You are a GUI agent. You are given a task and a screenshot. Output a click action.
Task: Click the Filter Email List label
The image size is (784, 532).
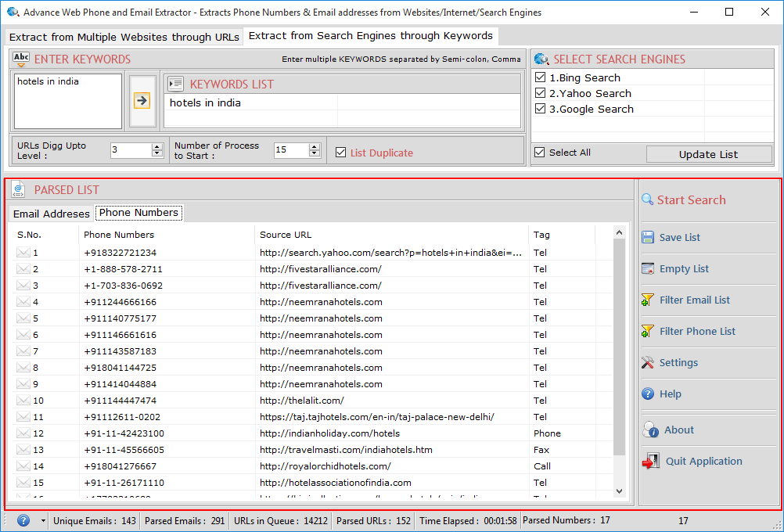click(695, 300)
